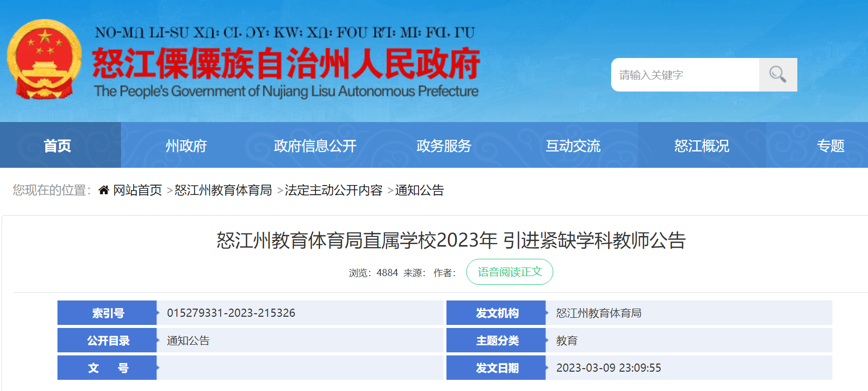The height and width of the screenshot is (391, 868).
Task: Open the 互动交流 navigation item
Action: pos(573,146)
